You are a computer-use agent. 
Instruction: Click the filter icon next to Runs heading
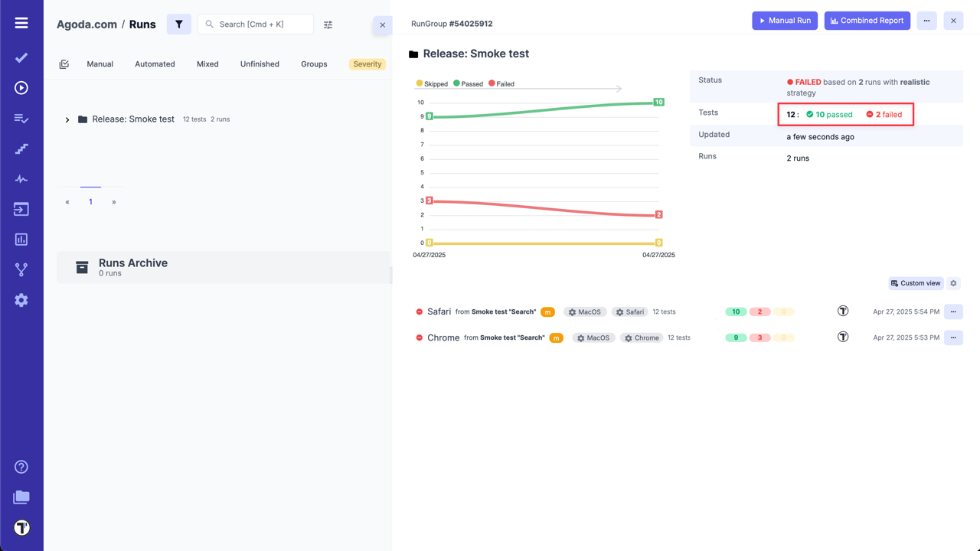coord(178,24)
